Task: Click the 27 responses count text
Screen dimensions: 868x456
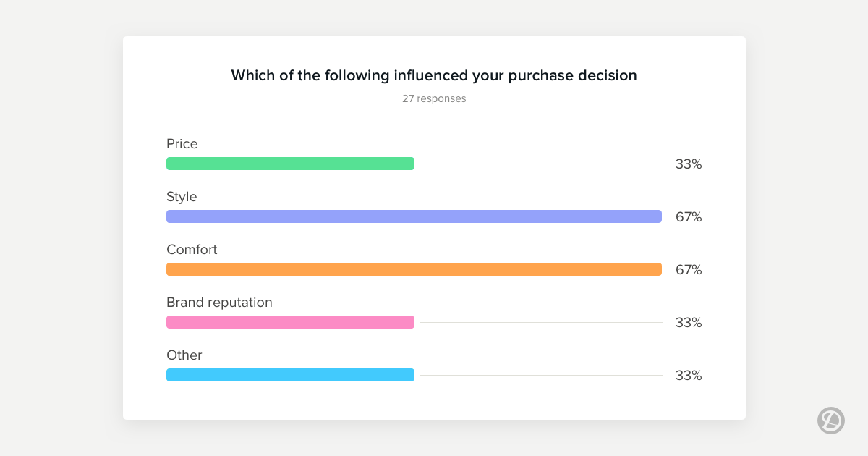Action: (434, 98)
